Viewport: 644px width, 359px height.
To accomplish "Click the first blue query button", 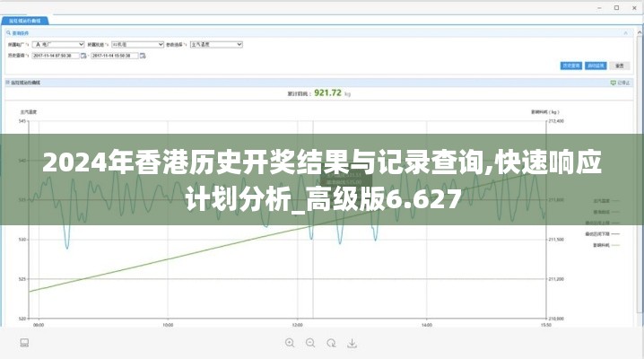I will tap(571, 66).
